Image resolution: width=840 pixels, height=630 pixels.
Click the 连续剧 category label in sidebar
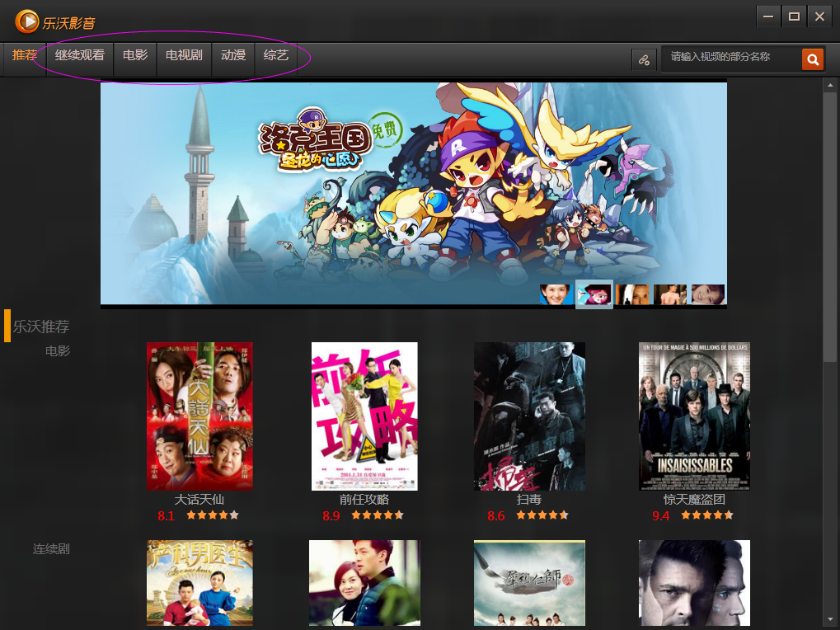pos(51,549)
